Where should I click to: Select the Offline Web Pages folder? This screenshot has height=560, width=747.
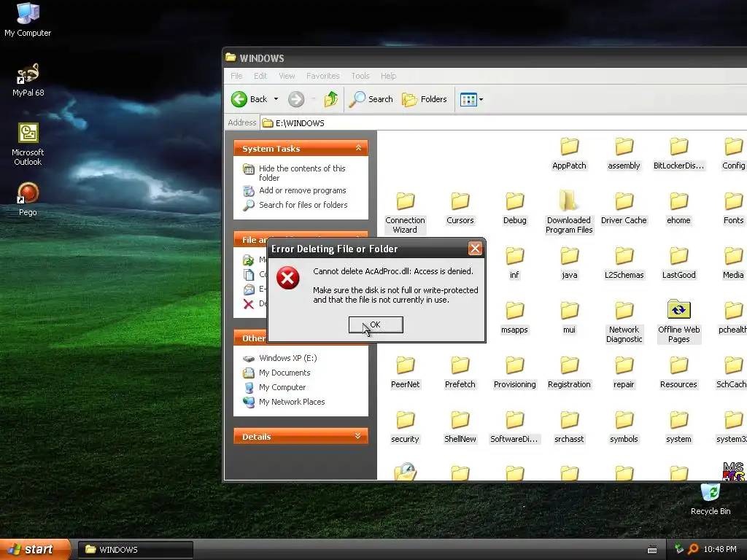coord(678,322)
